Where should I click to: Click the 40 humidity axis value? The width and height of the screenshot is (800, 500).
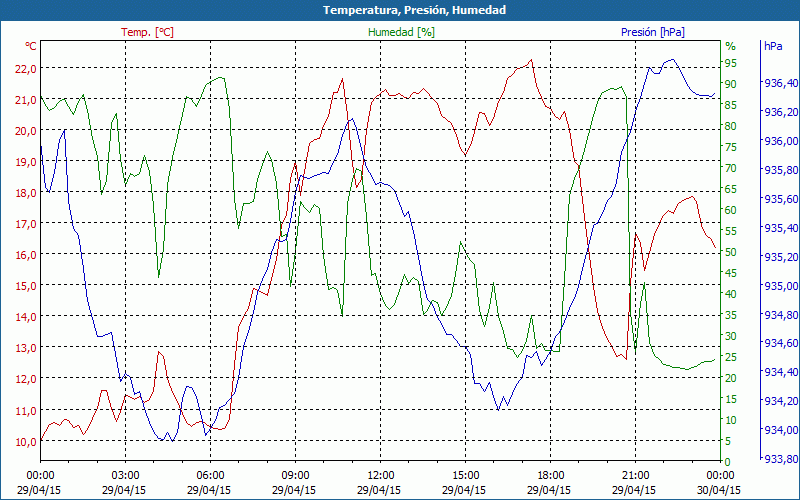pos(731,294)
